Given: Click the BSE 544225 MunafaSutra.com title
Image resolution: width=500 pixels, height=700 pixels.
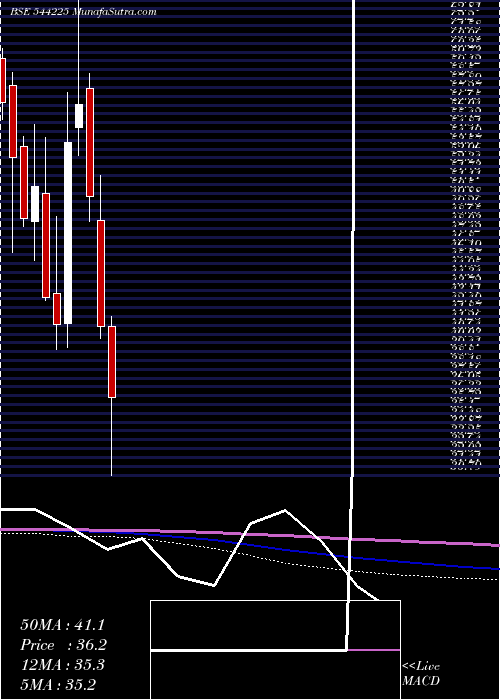Looking at the screenshot, I should [x=83, y=12].
